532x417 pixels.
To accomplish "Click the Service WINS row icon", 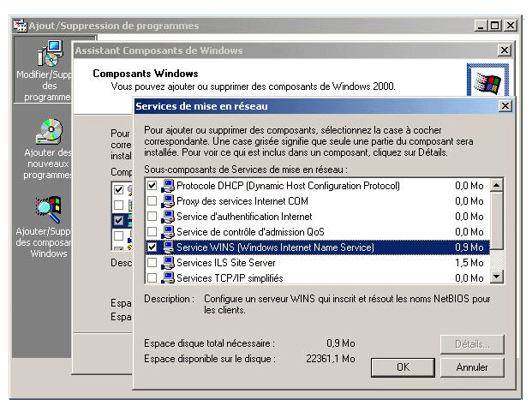I will pos(168,247).
